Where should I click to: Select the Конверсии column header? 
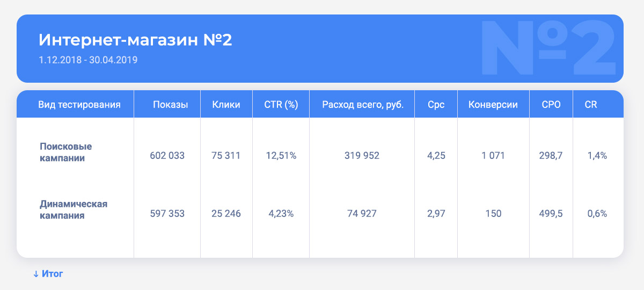(x=493, y=105)
